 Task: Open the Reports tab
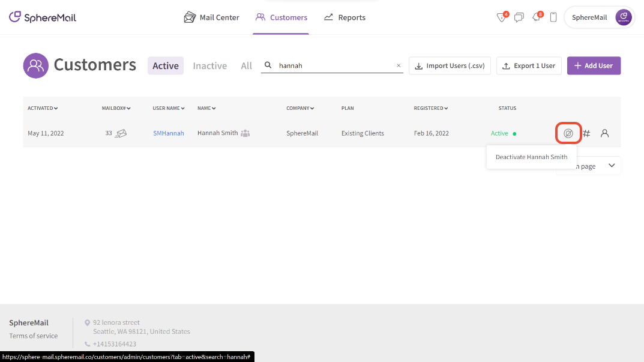[x=345, y=17]
